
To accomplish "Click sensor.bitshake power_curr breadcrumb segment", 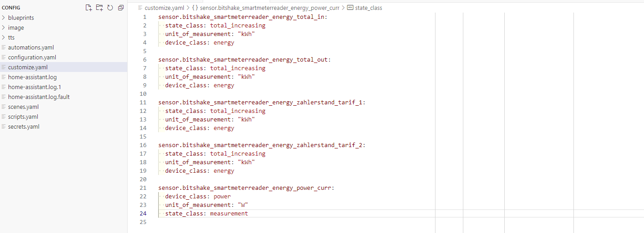I will (x=269, y=8).
